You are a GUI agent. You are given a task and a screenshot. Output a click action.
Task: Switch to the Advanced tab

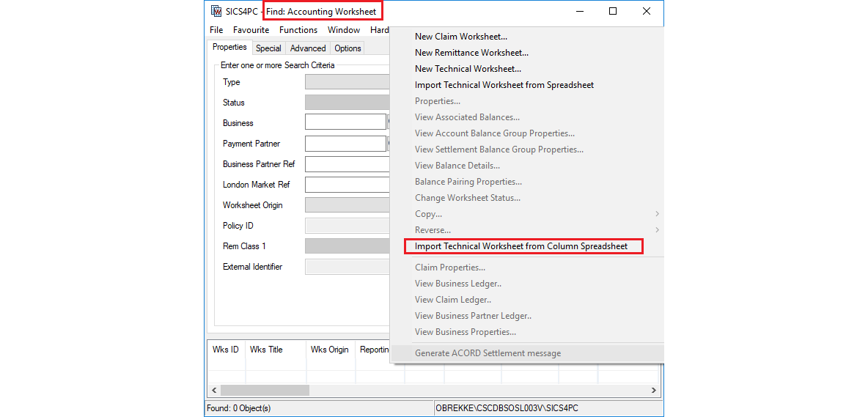click(x=308, y=48)
